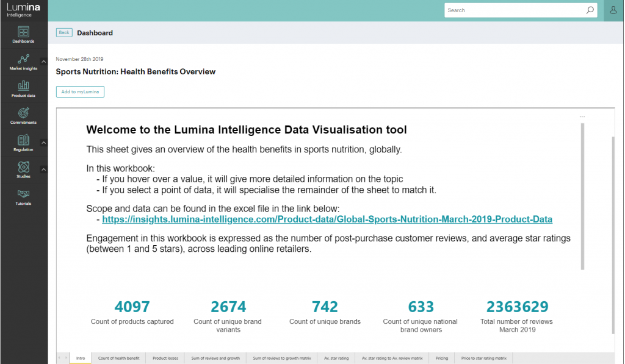Expand the Market insights submenu chevron

tap(43, 60)
